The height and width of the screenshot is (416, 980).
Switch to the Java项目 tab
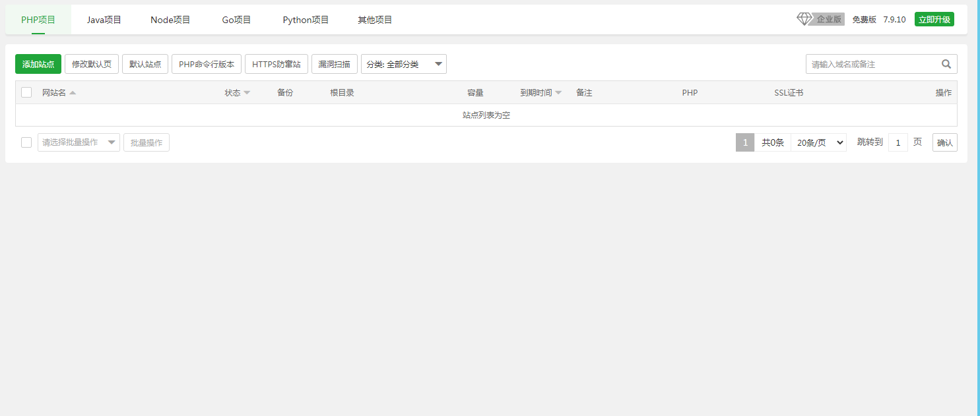[104, 20]
